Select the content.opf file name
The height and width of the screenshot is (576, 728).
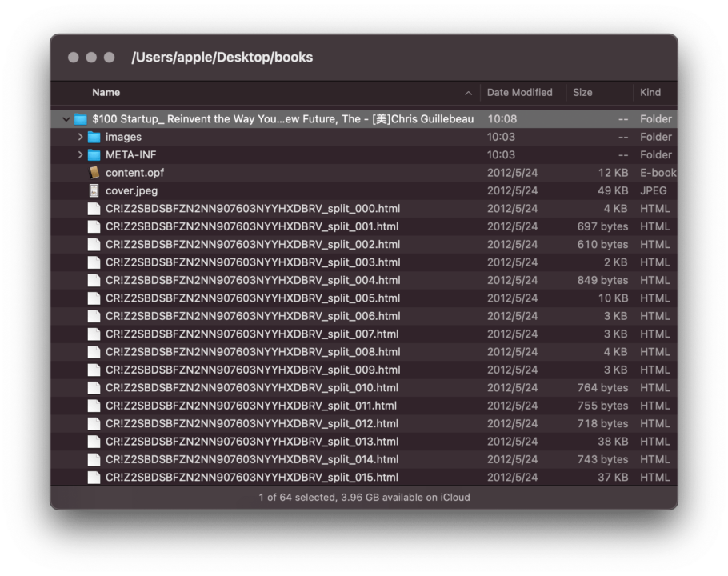134,173
